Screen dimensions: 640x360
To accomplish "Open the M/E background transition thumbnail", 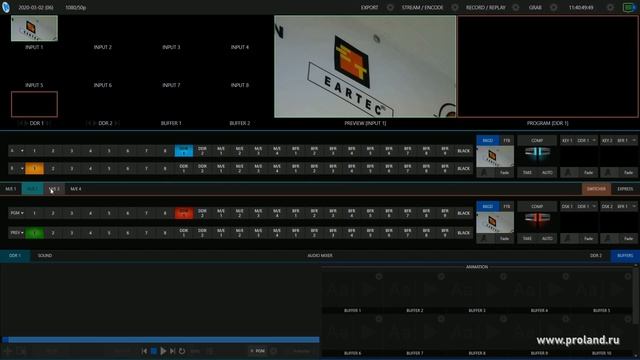I will [495, 157].
